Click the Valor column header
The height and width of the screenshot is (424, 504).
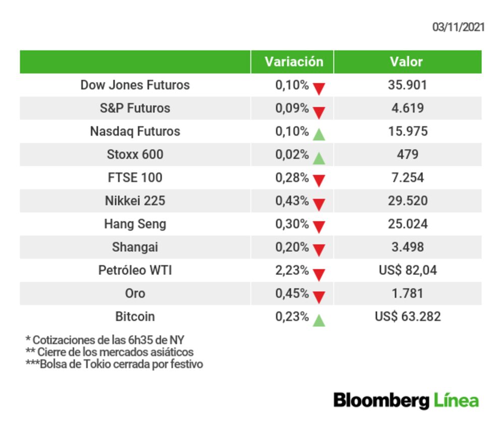(x=406, y=62)
